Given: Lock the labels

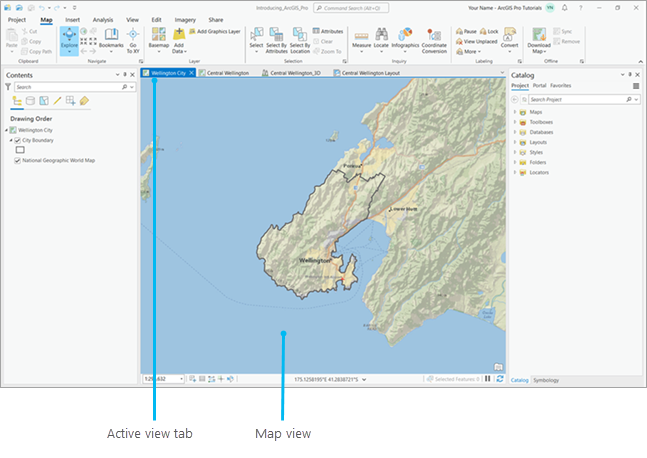Looking at the screenshot, I should click(x=489, y=31).
